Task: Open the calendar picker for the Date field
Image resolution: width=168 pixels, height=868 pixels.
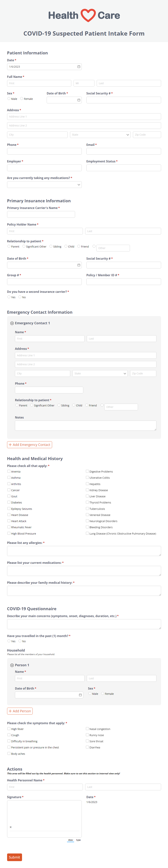Action: [79, 66]
